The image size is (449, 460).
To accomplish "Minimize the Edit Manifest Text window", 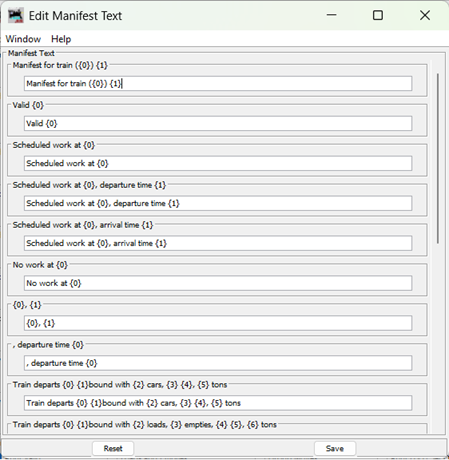I will click(331, 15).
